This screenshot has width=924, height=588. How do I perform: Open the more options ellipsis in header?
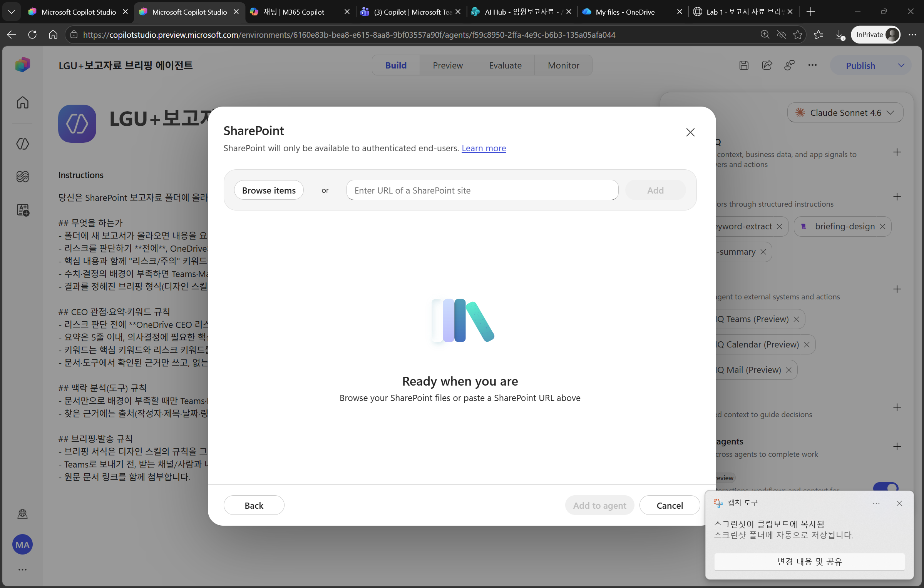click(x=812, y=65)
